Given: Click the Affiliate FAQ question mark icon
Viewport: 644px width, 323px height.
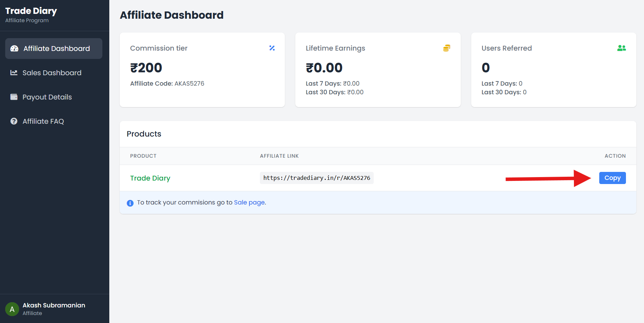Looking at the screenshot, I should pos(14,121).
